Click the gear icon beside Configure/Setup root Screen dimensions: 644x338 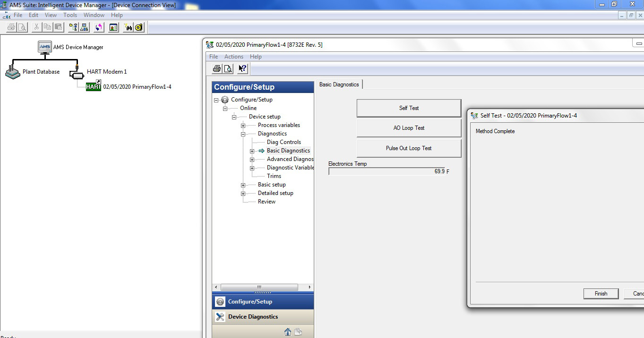(x=225, y=100)
